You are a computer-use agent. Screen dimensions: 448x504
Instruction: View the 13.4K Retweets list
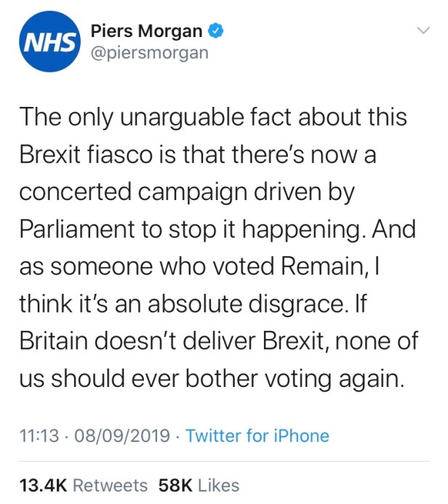[83, 485]
